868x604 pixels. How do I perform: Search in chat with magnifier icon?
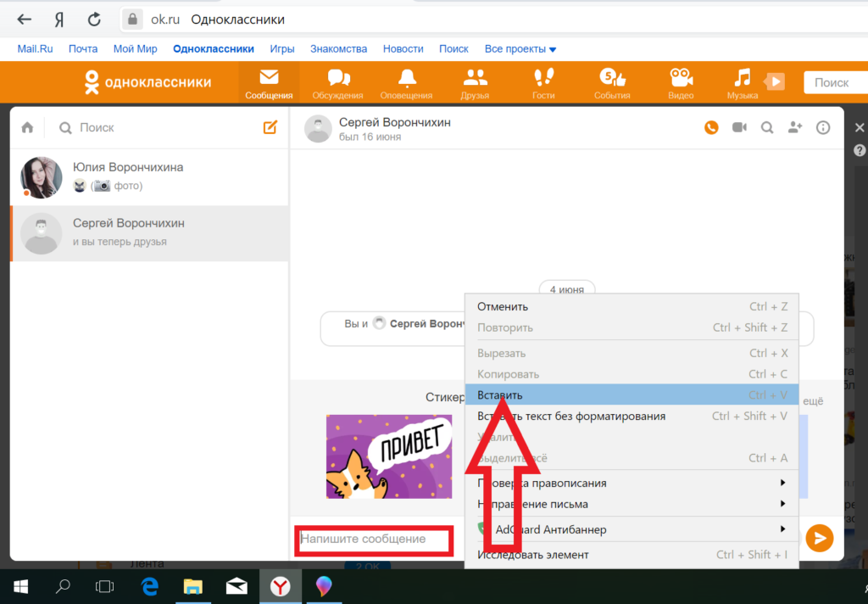pyautogui.click(x=767, y=128)
